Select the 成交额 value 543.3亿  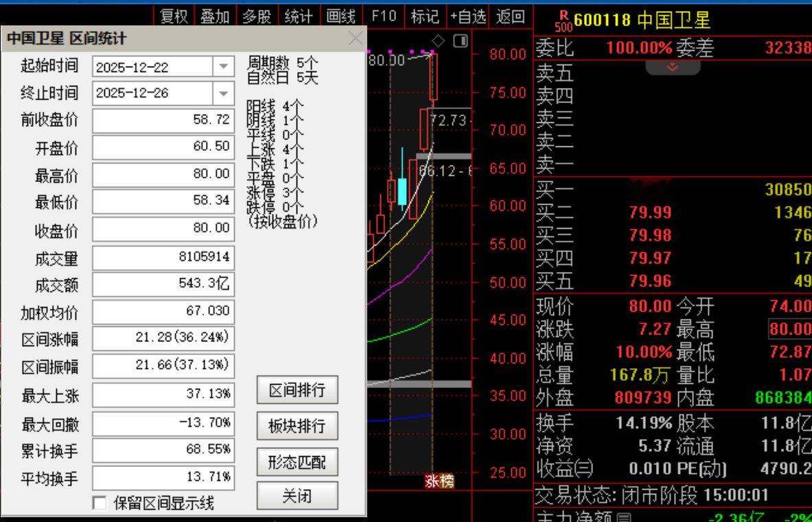[163, 284]
